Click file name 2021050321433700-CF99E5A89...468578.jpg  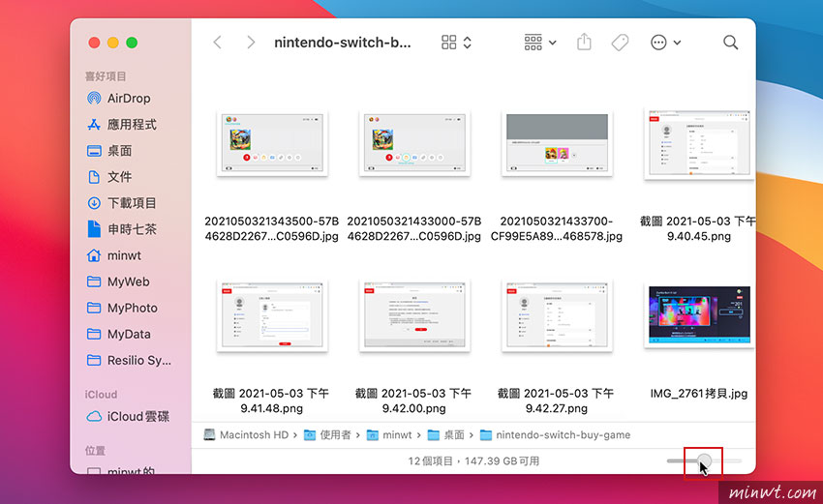pyautogui.click(x=557, y=228)
